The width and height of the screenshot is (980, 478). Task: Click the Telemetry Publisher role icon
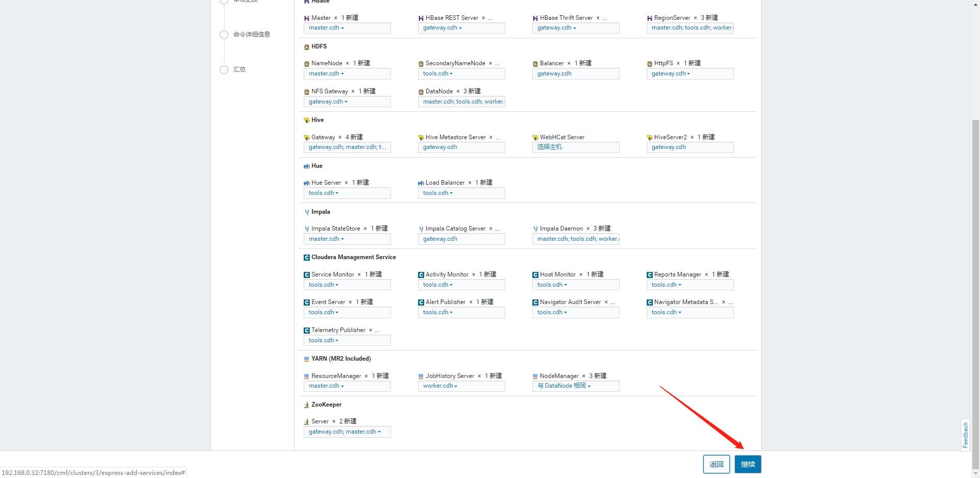point(307,331)
